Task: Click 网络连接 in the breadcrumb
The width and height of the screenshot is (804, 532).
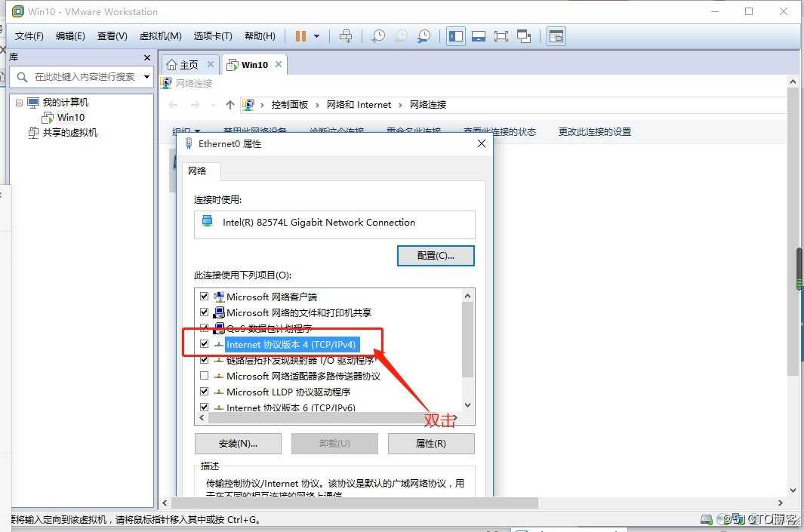Action: tap(427, 105)
